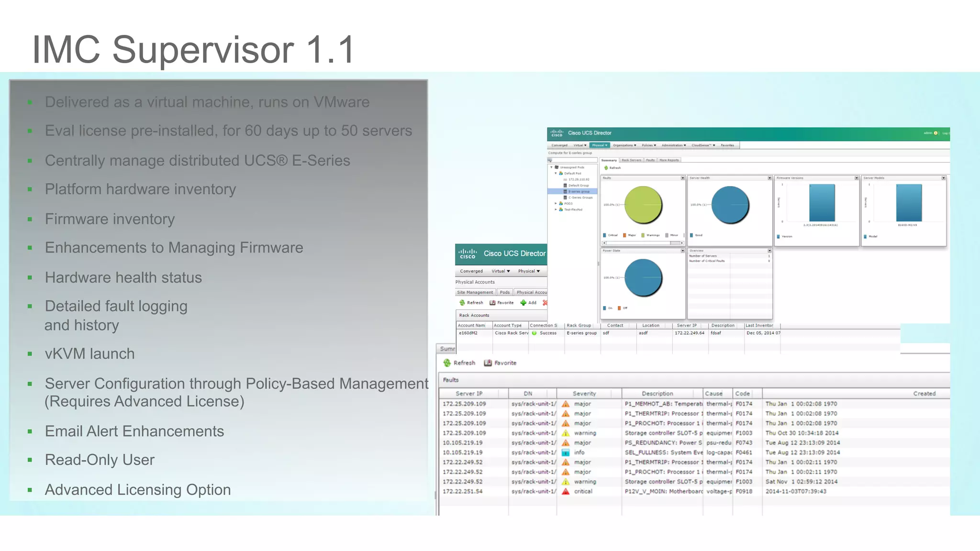Click the search field above the pod tree
The image size is (980, 551).
[x=573, y=160]
